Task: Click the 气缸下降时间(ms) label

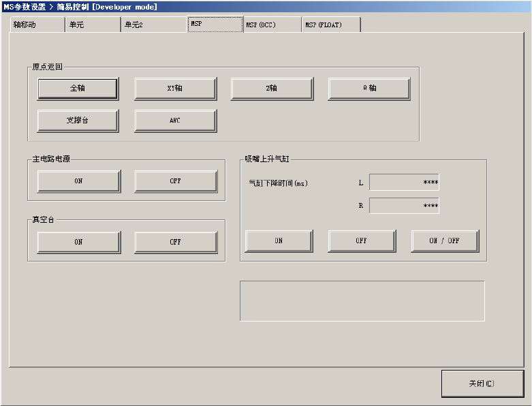Action: click(278, 183)
